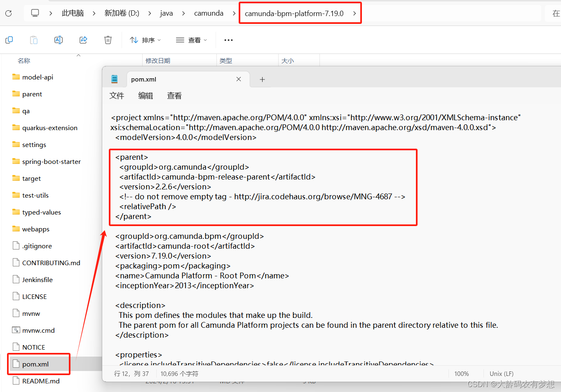
Task: Open the 查看 menu in Notepad
Action: pos(174,96)
